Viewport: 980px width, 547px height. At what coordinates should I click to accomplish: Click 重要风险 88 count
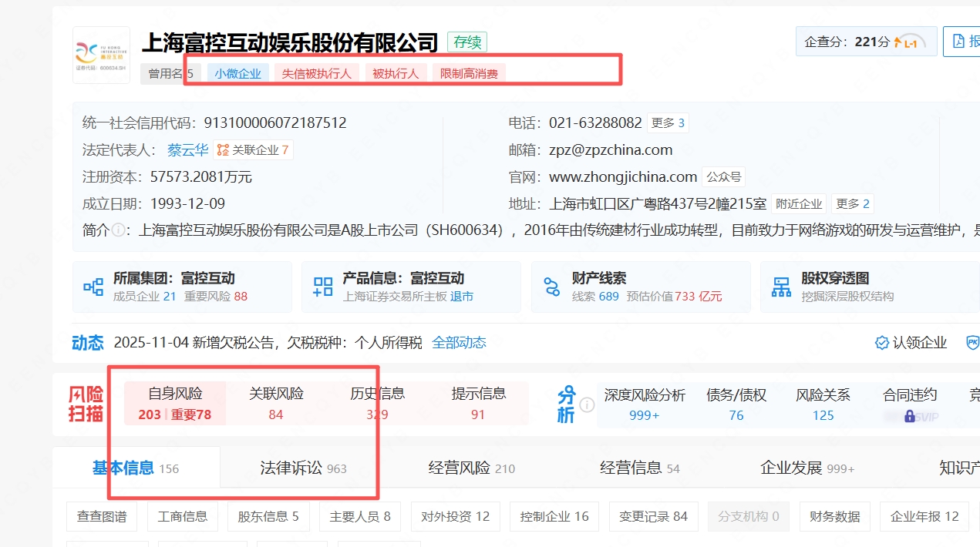216,297
